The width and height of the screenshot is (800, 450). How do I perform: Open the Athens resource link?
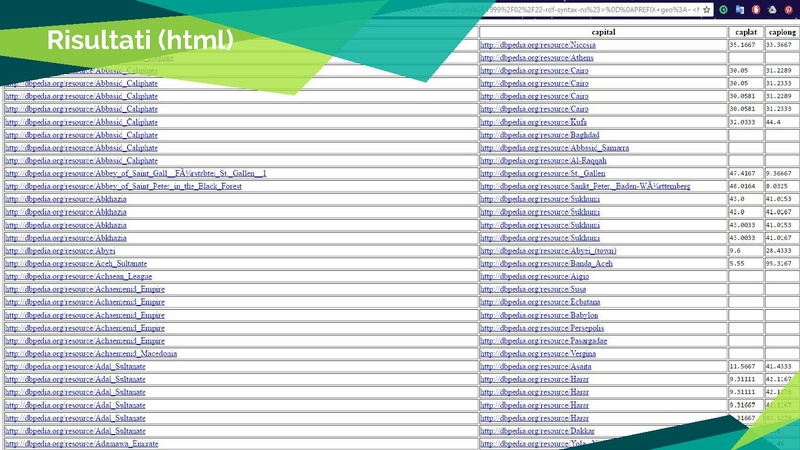click(x=537, y=58)
